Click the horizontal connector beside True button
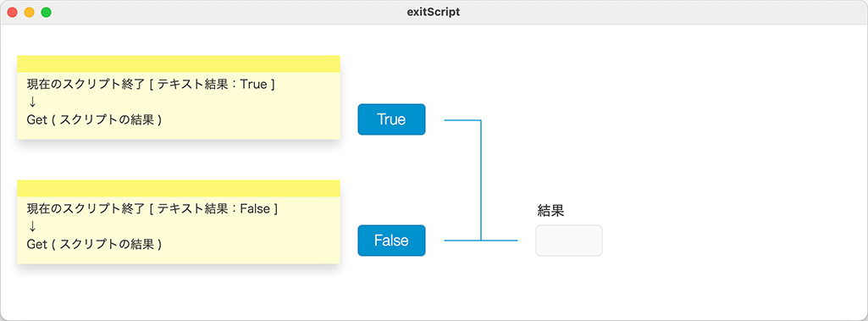Screen dimensions: 868x321 click(462, 120)
